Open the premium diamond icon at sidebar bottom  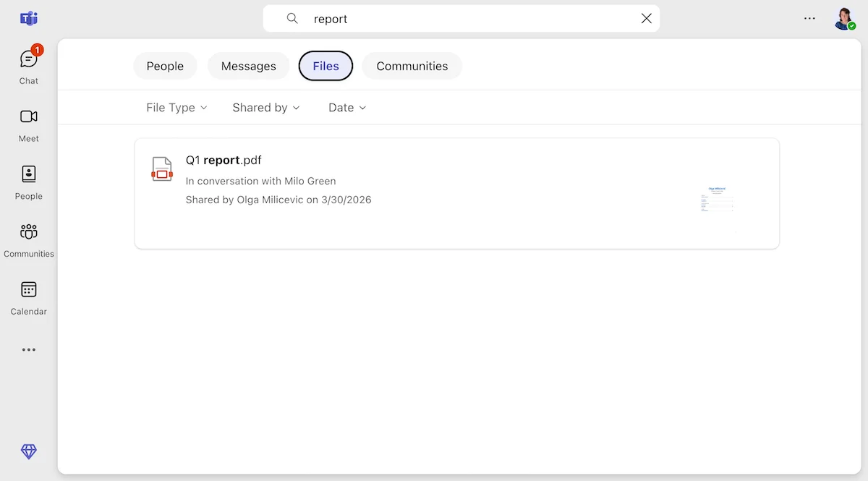click(x=28, y=451)
